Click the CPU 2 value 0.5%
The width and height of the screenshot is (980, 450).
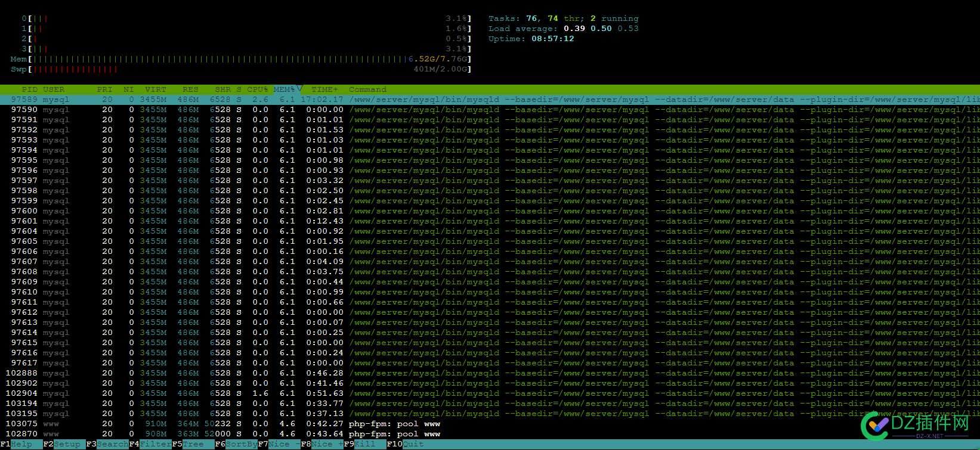pyautogui.click(x=456, y=39)
